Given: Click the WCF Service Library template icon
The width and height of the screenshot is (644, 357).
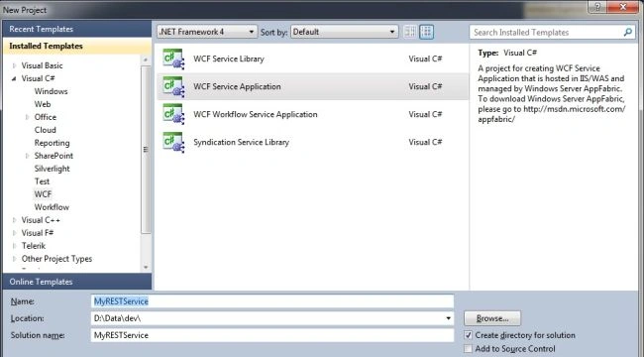Looking at the screenshot, I should (173, 59).
